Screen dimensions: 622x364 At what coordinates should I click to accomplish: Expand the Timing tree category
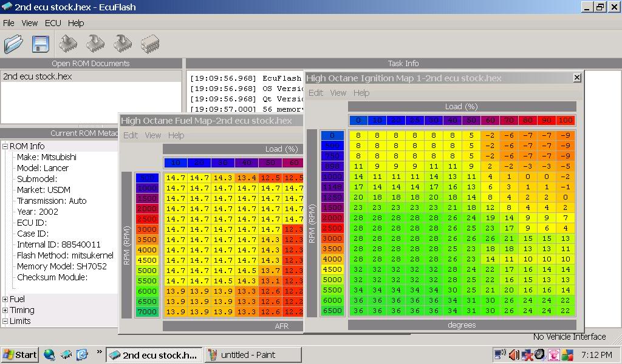[x=5, y=311]
